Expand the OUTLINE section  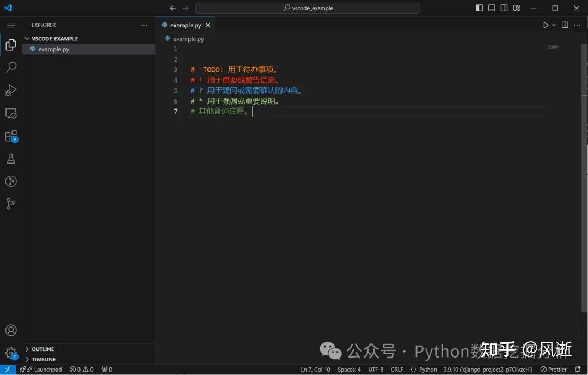(x=89, y=349)
